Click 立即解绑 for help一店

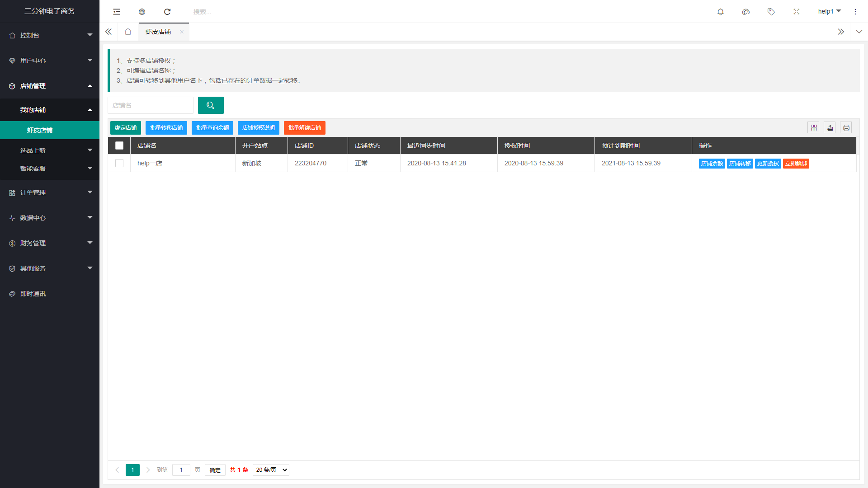click(796, 164)
